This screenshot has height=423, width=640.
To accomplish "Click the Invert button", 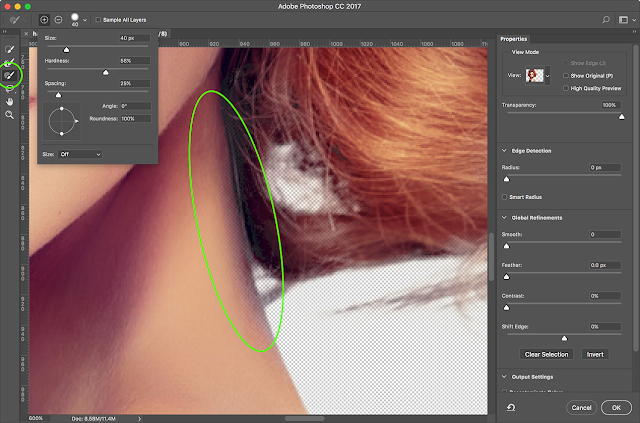I will click(595, 354).
